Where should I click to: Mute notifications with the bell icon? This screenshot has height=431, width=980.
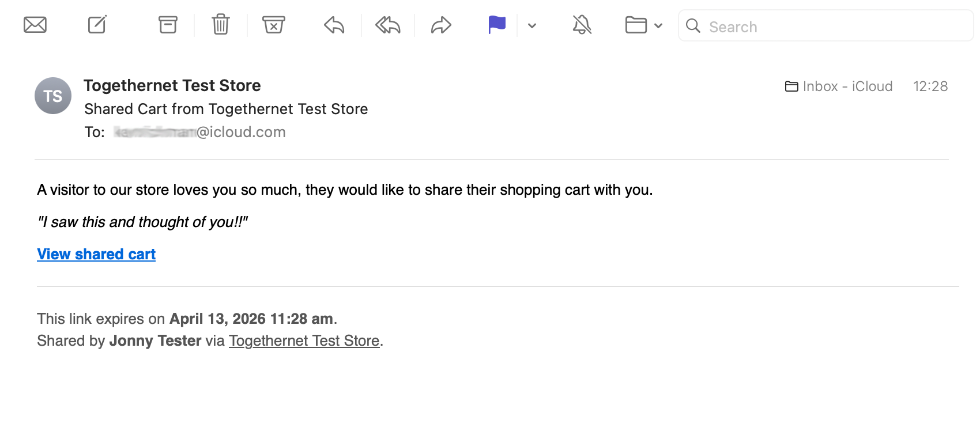pyautogui.click(x=582, y=25)
